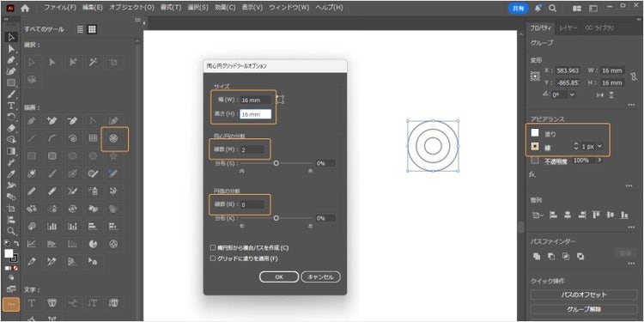Open the ウィンドウ(W) menu
644x322 pixels.
coord(289,8)
